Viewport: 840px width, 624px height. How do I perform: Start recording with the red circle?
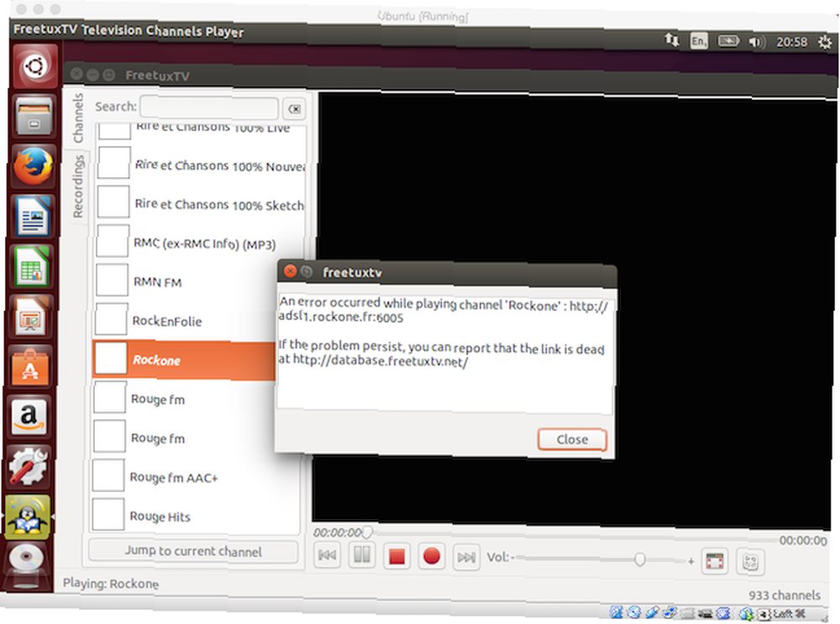click(x=431, y=557)
